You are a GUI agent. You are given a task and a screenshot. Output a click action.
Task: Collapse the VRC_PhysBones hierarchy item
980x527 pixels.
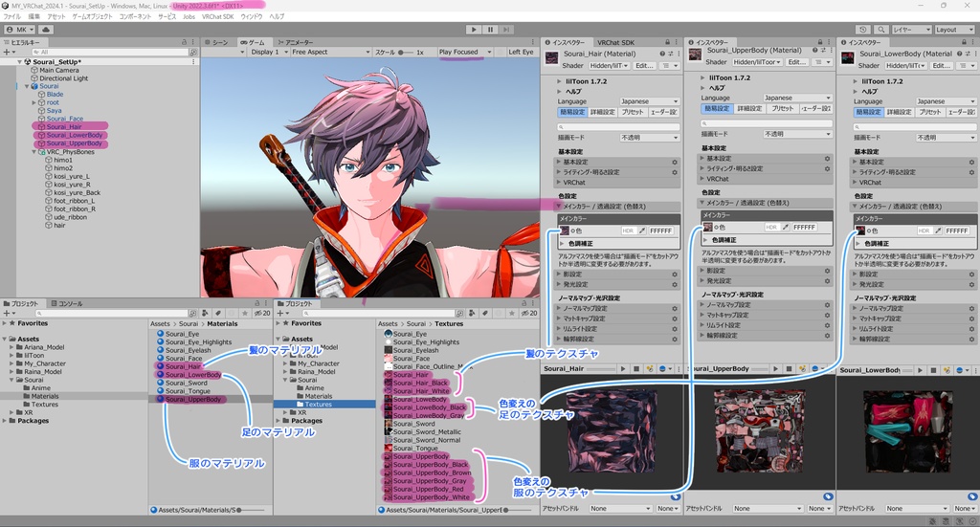[x=34, y=152]
